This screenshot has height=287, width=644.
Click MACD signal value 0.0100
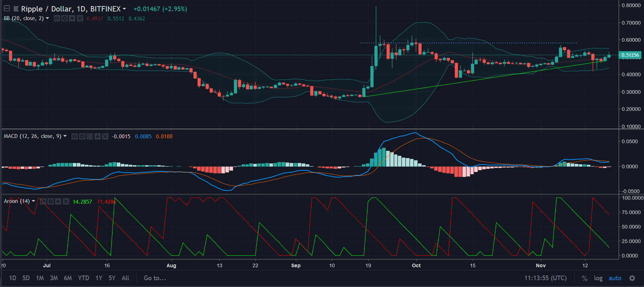click(x=164, y=136)
